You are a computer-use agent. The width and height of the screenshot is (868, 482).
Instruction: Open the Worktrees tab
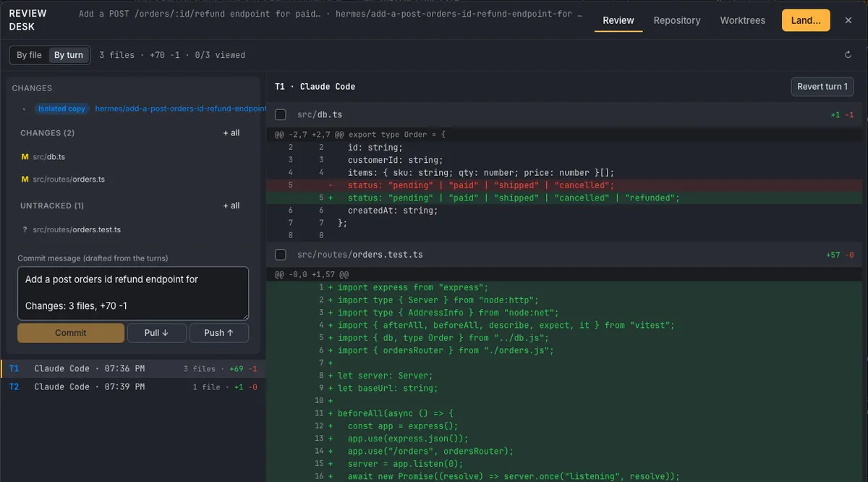[x=743, y=20]
